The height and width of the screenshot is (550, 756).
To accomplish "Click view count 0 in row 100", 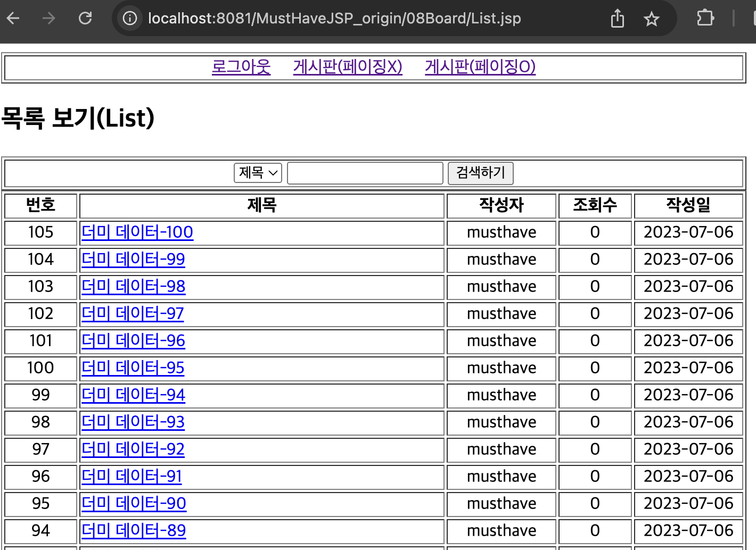I will [x=595, y=368].
